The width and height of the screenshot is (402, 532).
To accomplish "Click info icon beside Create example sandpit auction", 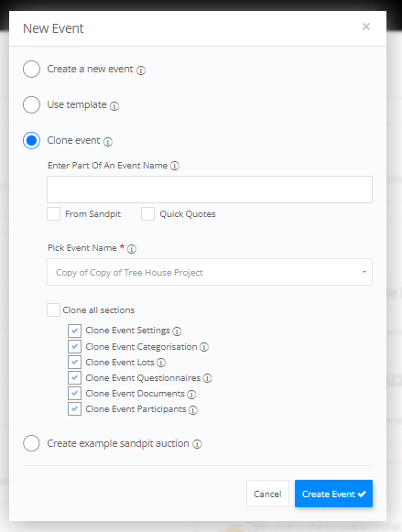I will (x=197, y=444).
